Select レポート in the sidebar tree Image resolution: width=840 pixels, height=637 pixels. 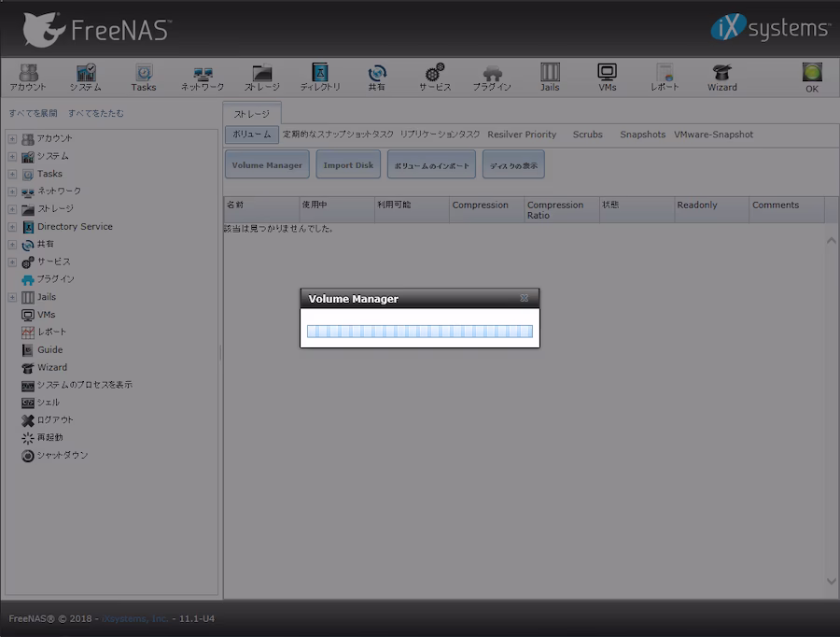[x=51, y=332]
